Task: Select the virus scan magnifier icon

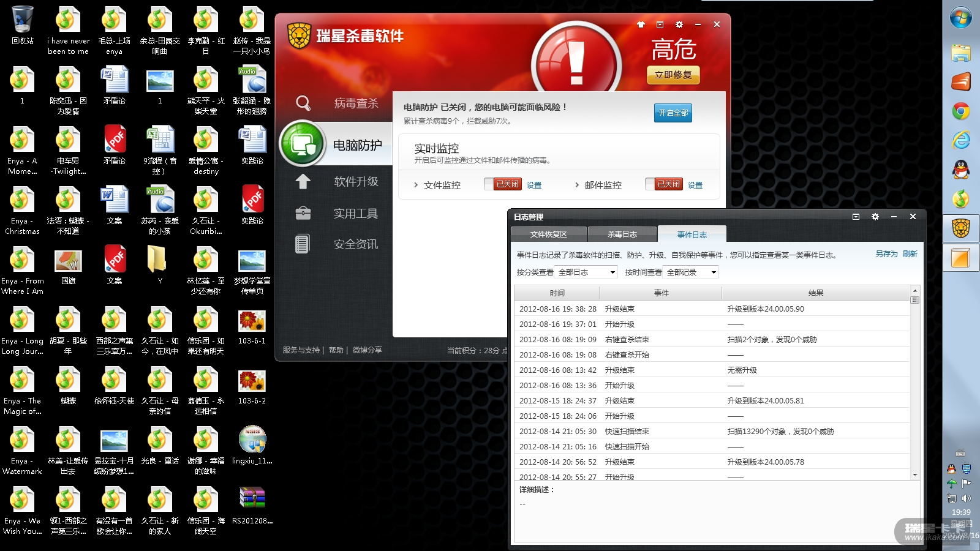Action: click(303, 103)
